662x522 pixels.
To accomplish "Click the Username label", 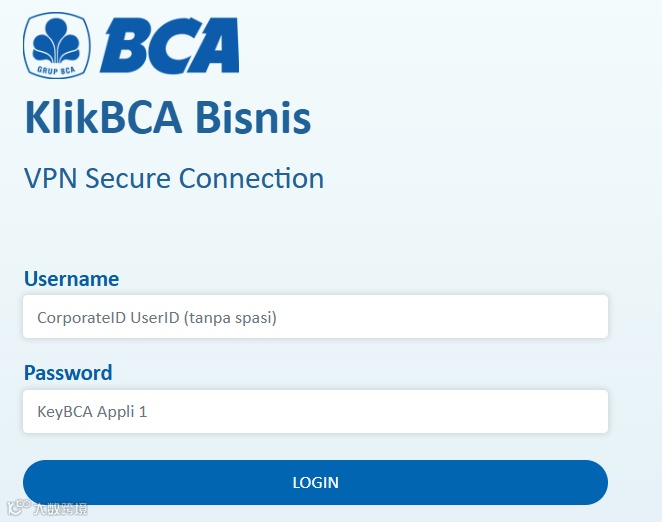I will pyautogui.click(x=71, y=278).
